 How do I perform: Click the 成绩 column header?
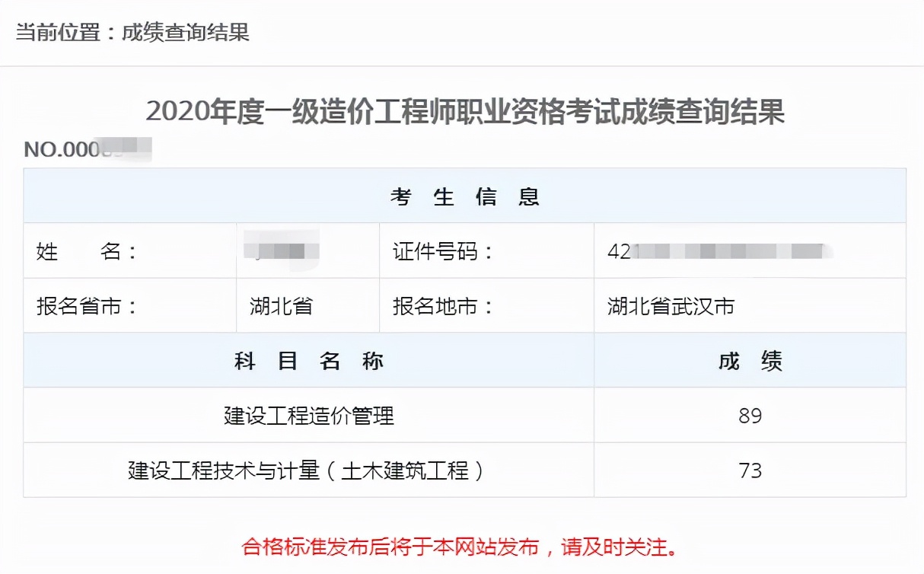[750, 361]
